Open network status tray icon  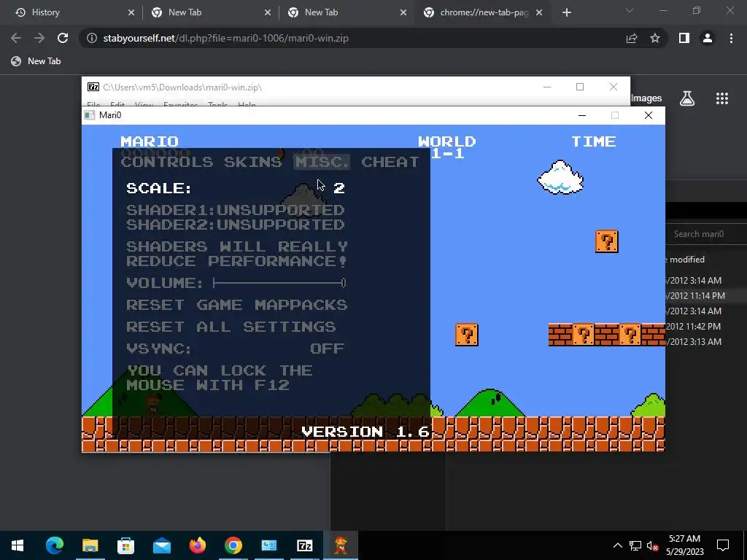[x=635, y=545]
